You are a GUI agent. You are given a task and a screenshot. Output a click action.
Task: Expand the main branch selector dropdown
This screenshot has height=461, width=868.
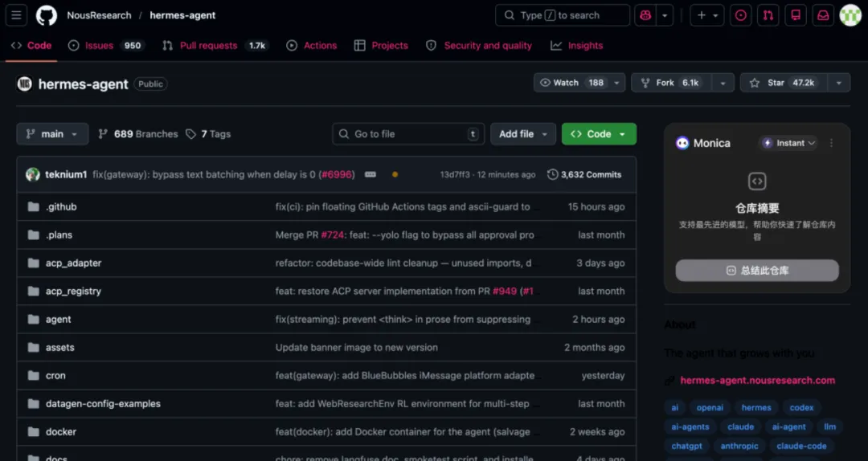[52, 134]
